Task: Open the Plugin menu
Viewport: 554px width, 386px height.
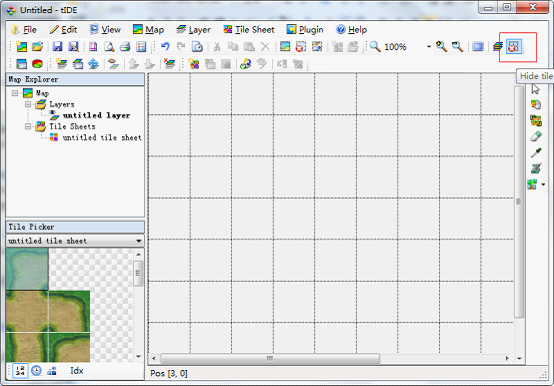Action: pos(305,30)
